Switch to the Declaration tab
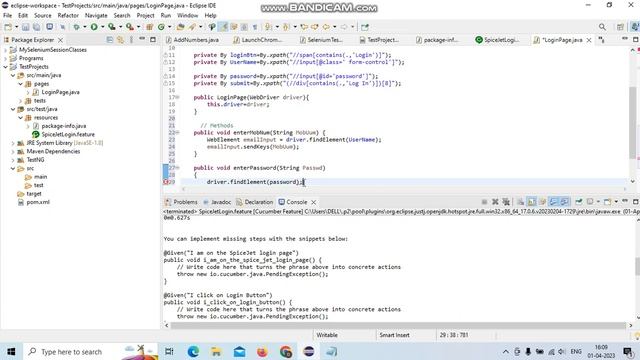The width and height of the screenshot is (640, 360). (x=255, y=202)
